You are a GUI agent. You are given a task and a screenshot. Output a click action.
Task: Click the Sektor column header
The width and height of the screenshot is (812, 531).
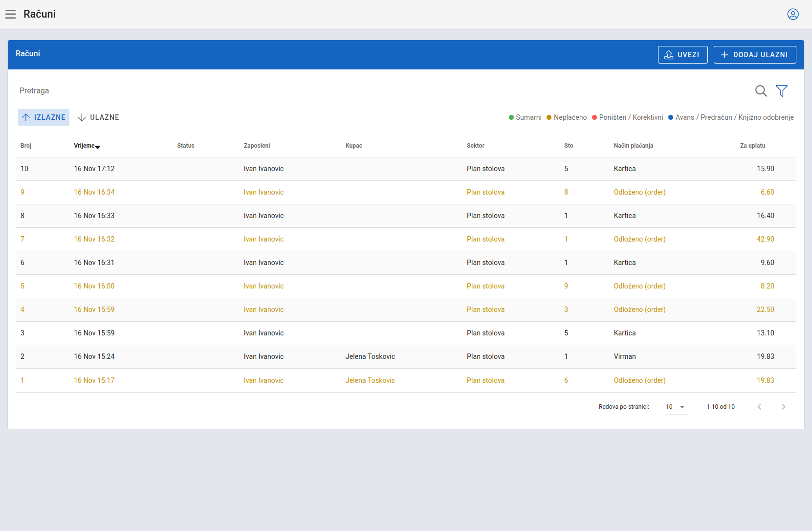[x=476, y=146]
